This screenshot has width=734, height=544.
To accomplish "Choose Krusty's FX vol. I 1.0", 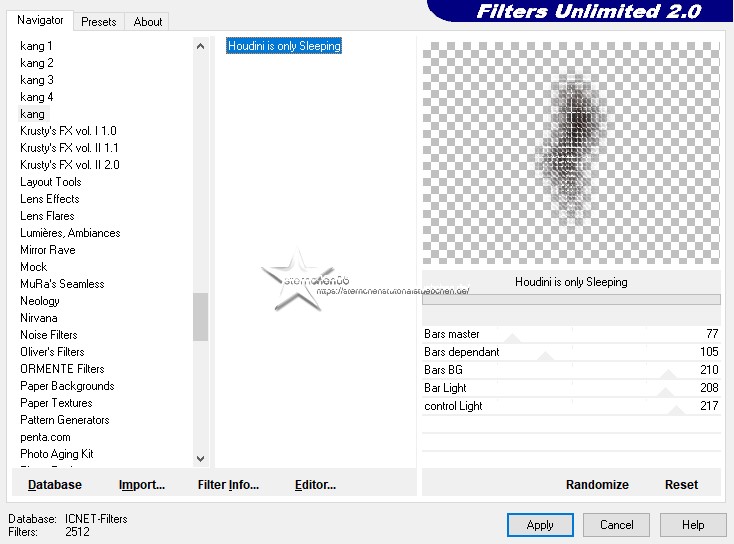I will point(68,131).
